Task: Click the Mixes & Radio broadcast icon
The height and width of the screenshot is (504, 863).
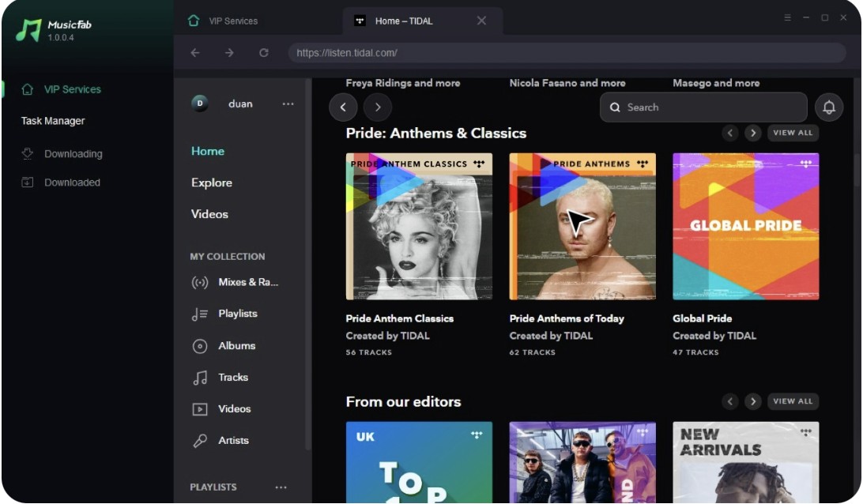Action: click(x=200, y=282)
